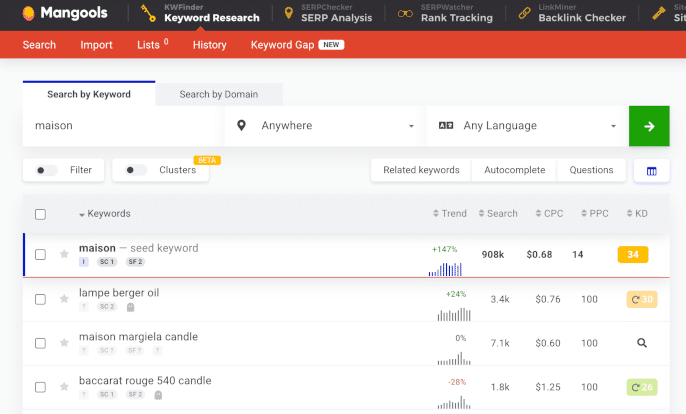Check the maison margiela candle row
686x414 pixels.
click(x=40, y=343)
